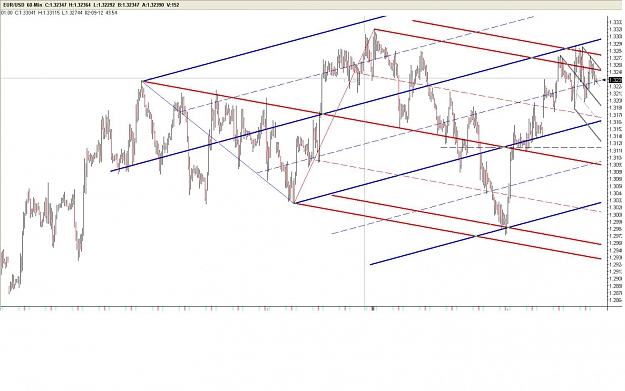Click the H:1.32364 high value in header
This screenshot has height=391, width=625.
(80, 5)
